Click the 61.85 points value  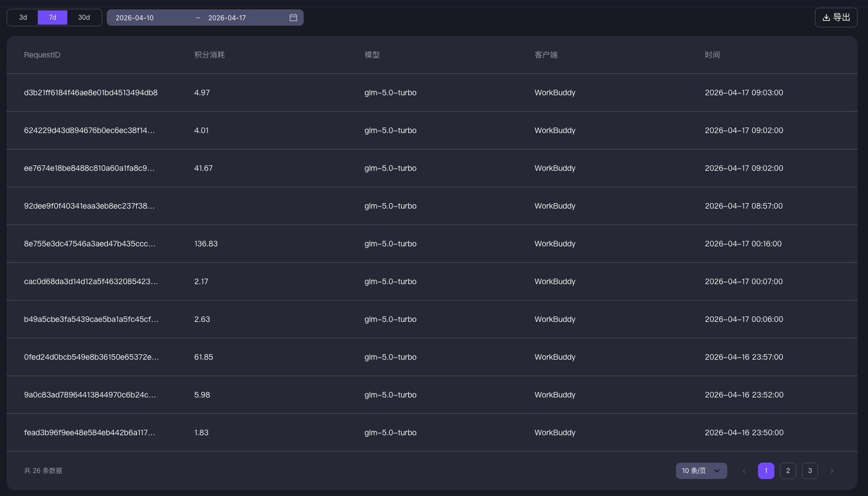pyautogui.click(x=204, y=357)
